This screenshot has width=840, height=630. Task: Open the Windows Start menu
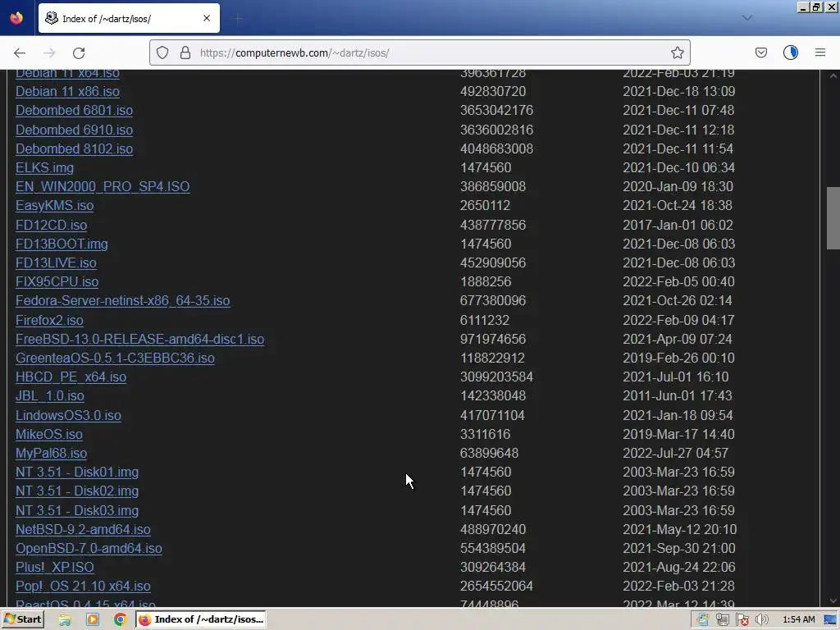pyautogui.click(x=22, y=619)
